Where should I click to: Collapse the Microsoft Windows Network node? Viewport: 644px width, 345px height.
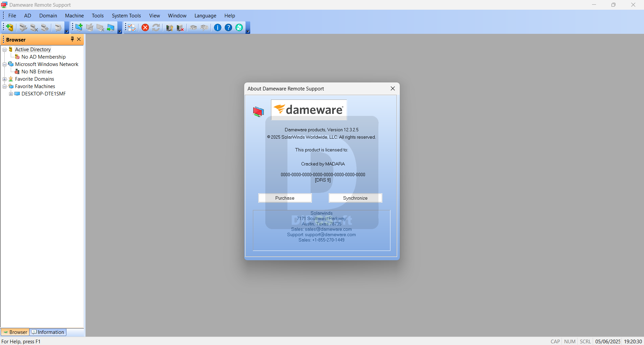pos(5,64)
